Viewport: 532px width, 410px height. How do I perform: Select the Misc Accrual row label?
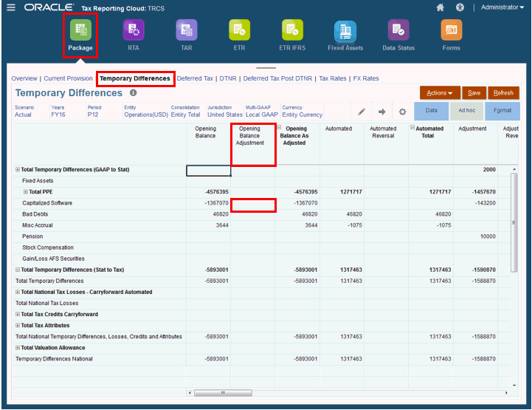click(38, 225)
